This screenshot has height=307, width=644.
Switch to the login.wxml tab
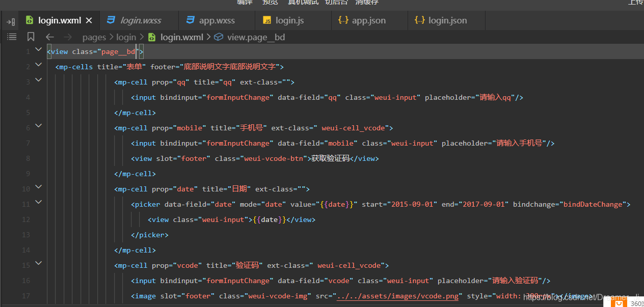[x=59, y=20]
